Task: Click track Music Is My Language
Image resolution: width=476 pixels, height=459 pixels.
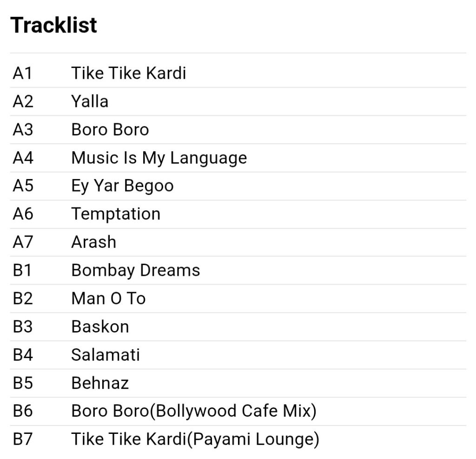Action: coord(159,158)
